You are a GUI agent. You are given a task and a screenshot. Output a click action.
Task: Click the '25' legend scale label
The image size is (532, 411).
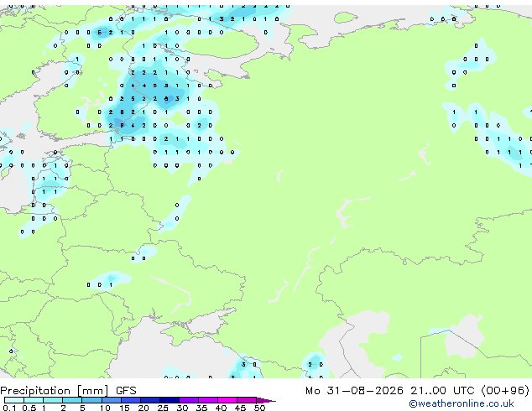163,408
